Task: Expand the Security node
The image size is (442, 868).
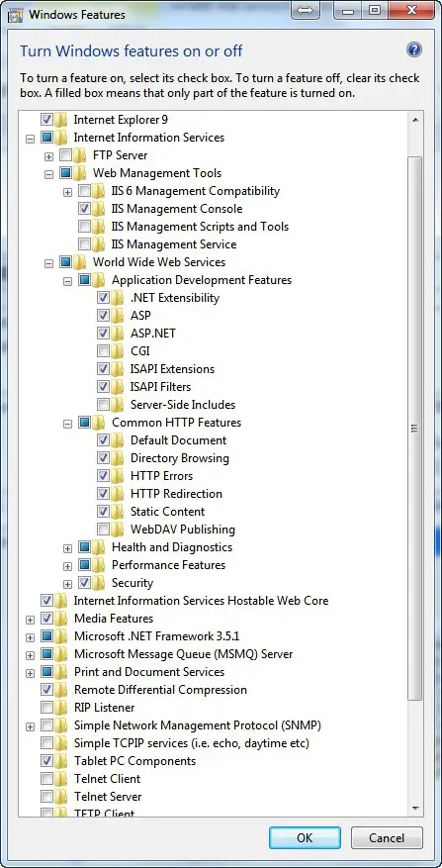Action: coord(67,584)
